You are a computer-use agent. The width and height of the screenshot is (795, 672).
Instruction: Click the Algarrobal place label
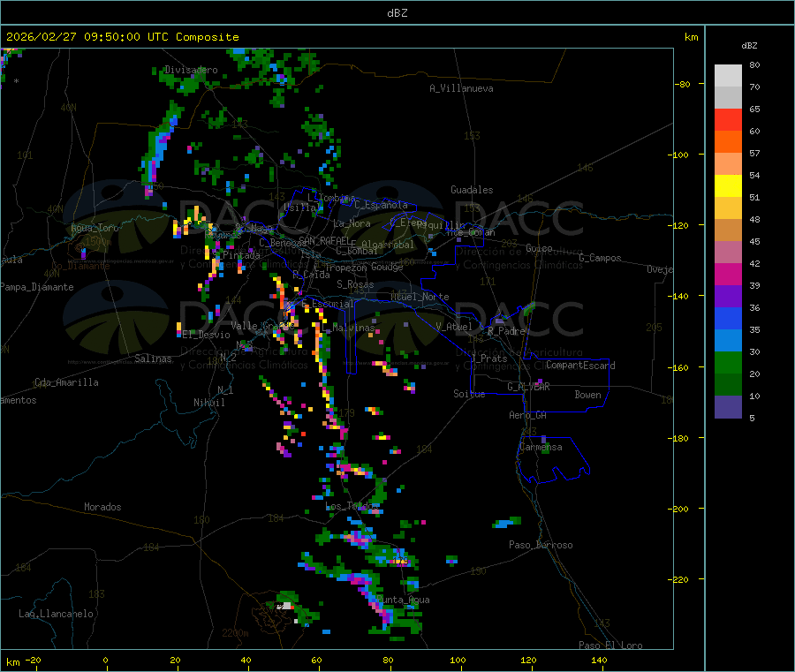click(388, 245)
